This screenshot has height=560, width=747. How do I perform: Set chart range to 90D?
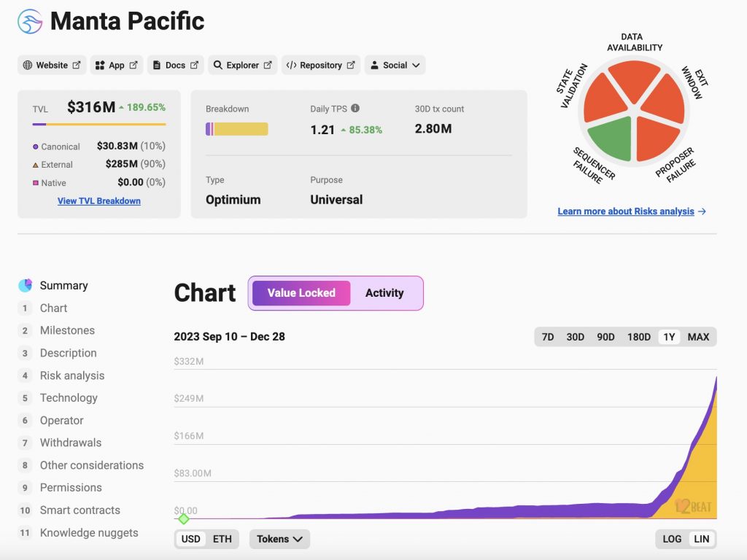click(x=605, y=337)
